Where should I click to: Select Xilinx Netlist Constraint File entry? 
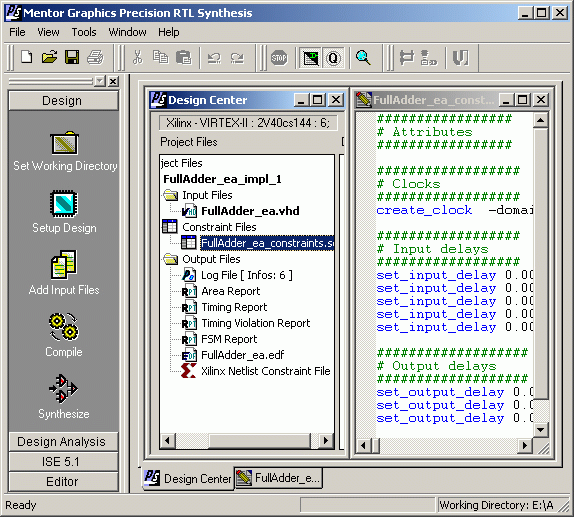click(x=265, y=371)
